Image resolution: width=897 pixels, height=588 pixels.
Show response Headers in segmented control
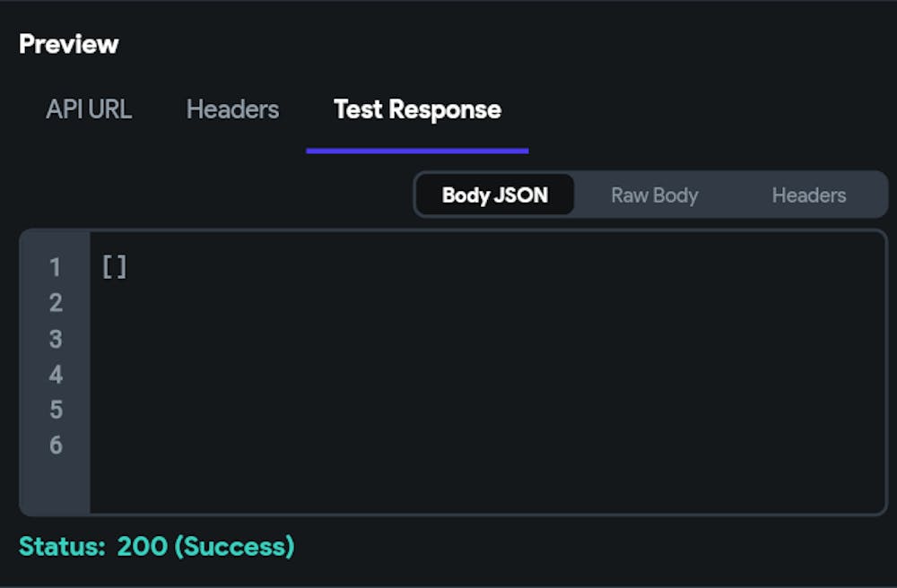point(808,195)
